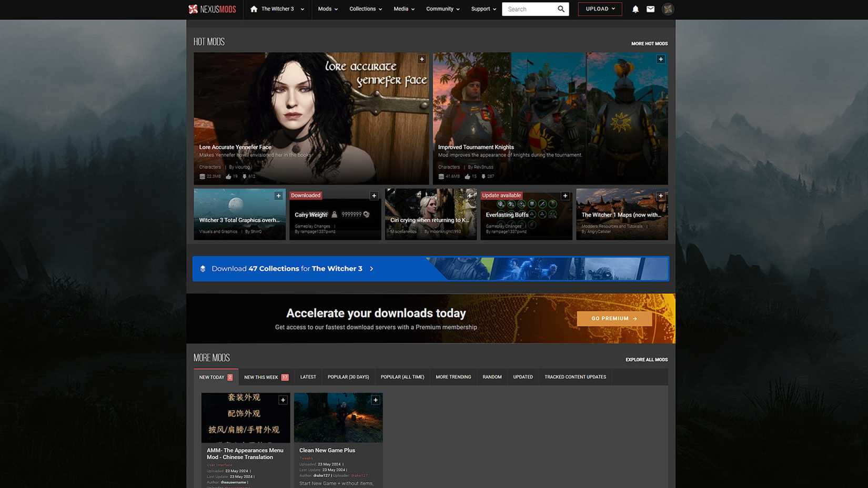Track Improved Tournament Knights with plus icon
The width and height of the screenshot is (868, 488).
pyautogui.click(x=660, y=59)
